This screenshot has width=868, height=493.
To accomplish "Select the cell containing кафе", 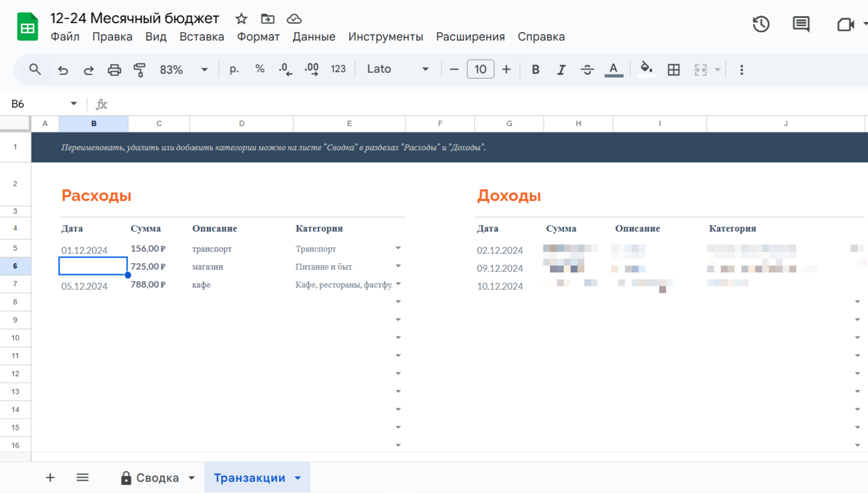I will (x=242, y=285).
